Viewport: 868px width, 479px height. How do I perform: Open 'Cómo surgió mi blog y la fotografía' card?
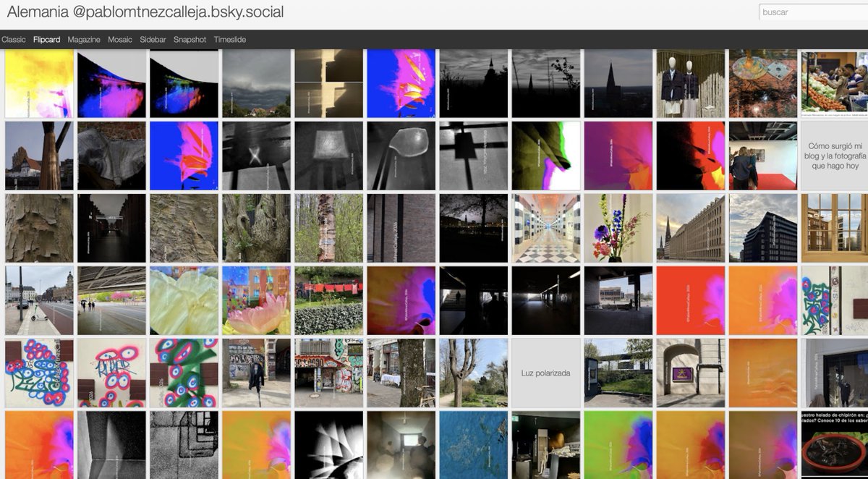[x=834, y=156]
